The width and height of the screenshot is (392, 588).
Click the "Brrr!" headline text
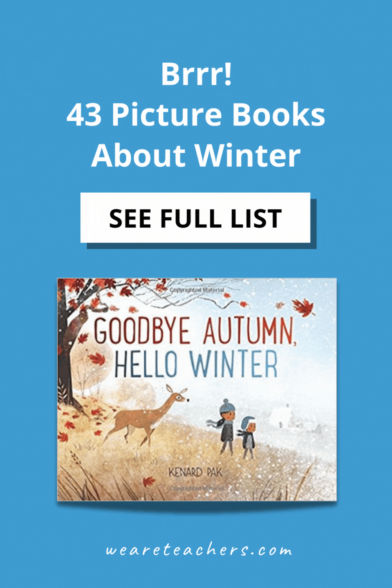(196, 74)
